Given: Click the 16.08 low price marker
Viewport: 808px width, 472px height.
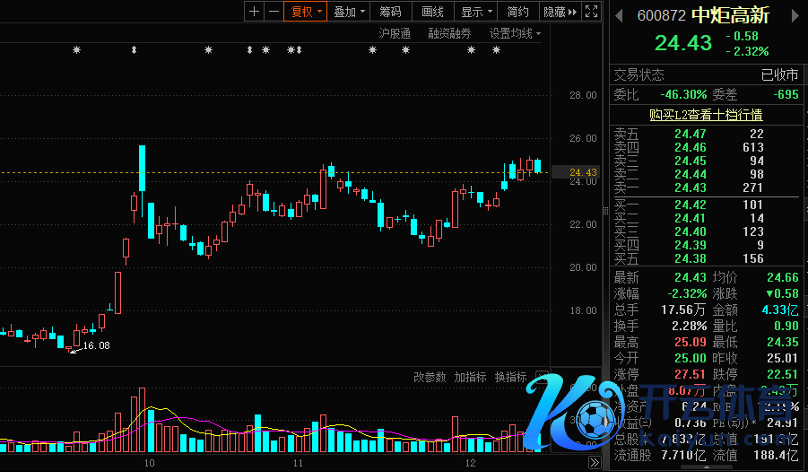Looking at the screenshot, I should tap(95, 345).
